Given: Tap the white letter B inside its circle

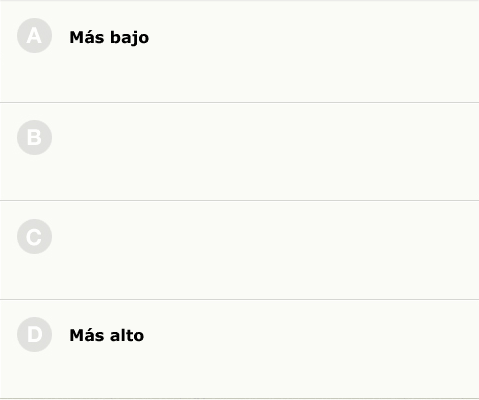Looking at the screenshot, I should (34, 137).
